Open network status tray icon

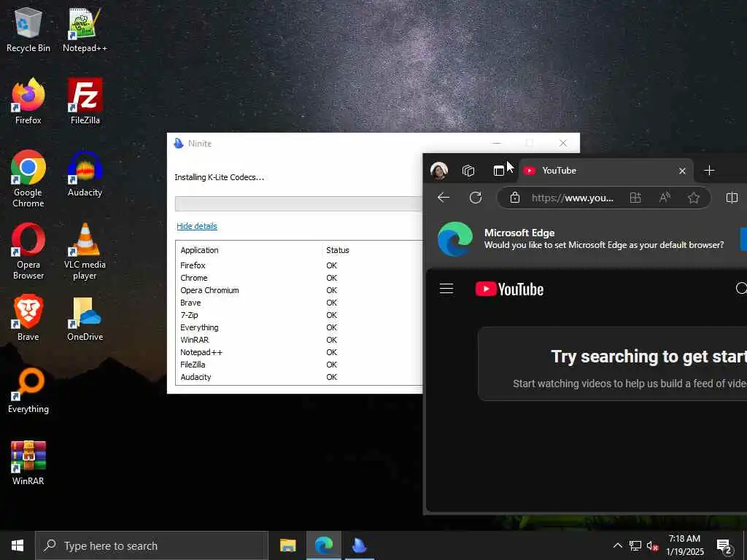635,545
